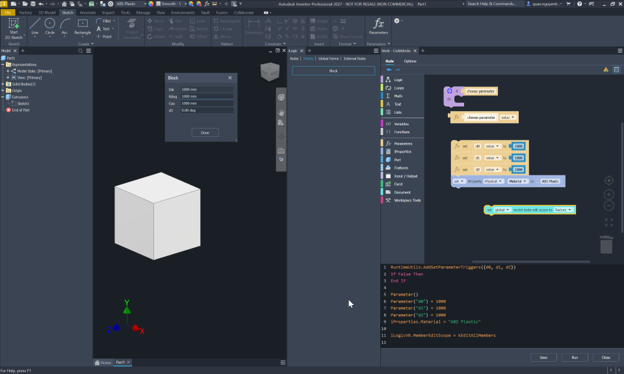Open the Features block category

[402, 168]
